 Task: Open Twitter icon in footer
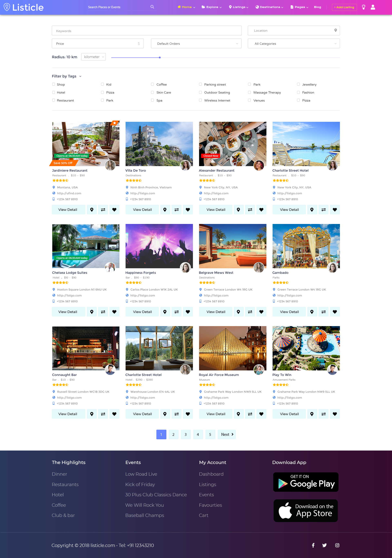[x=324, y=545]
